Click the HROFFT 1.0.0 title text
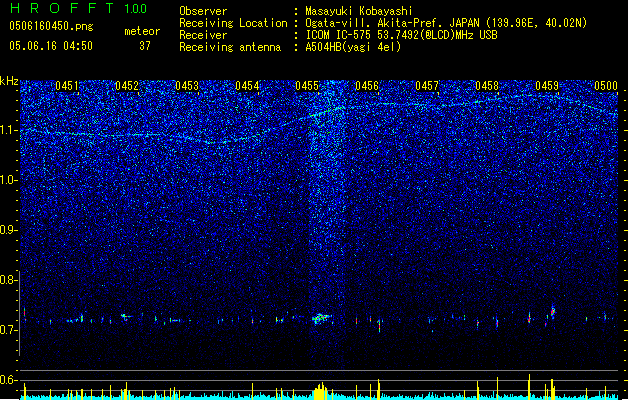 click(x=78, y=8)
